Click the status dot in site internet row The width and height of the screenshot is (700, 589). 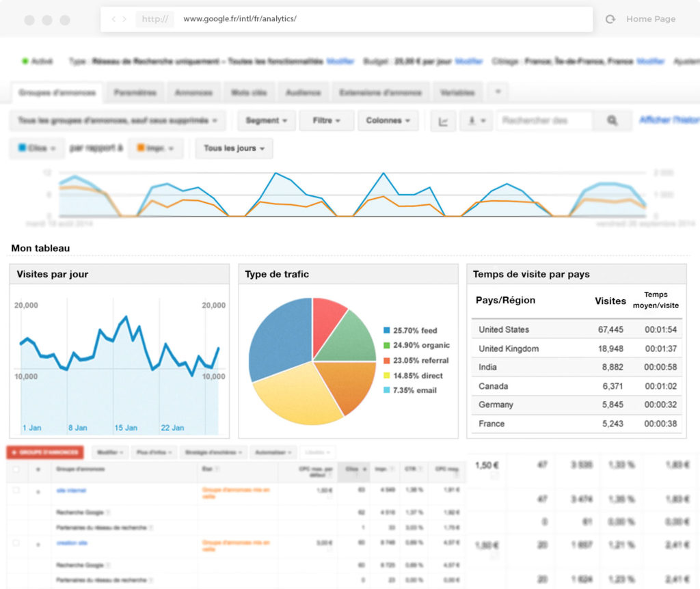pyautogui.click(x=38, y=492)
